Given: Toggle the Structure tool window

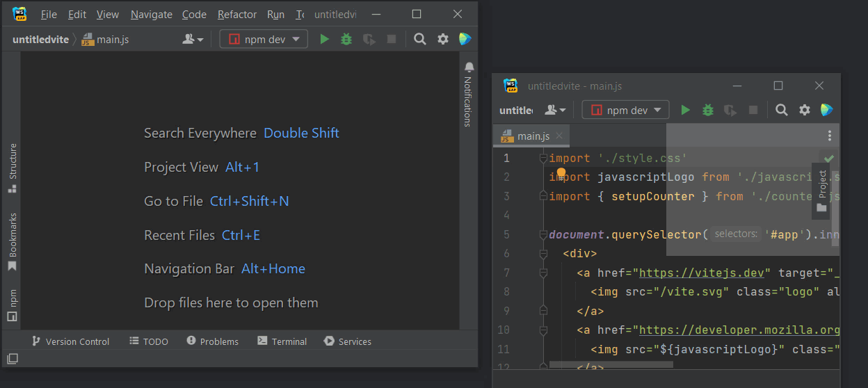Looking at the screenshot, I should coord(12,168).
